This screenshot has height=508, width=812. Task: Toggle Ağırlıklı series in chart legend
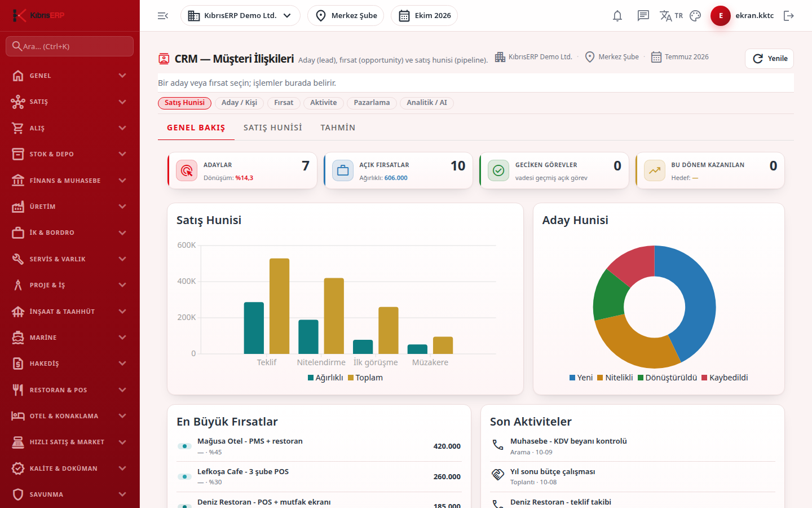click(x=325, y=378)
